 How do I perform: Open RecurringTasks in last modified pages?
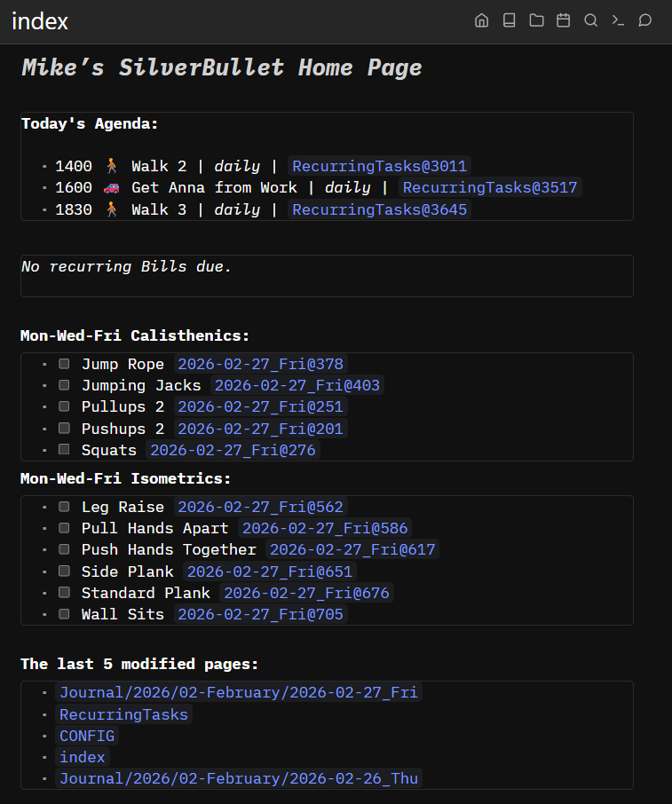click(123, 714)
